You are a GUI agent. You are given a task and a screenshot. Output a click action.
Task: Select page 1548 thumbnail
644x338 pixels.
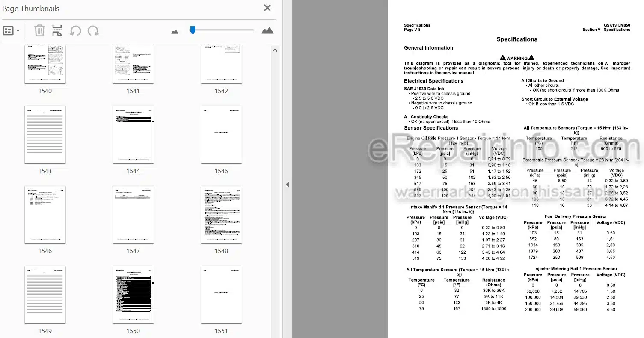[x=221, y=215]
